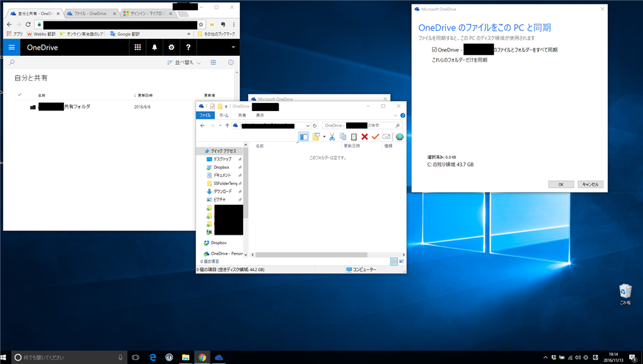Open Microsoft Edge from taskbar
Image resolution: width=643 pixels, height=364 pixels.
coord(153,358)
